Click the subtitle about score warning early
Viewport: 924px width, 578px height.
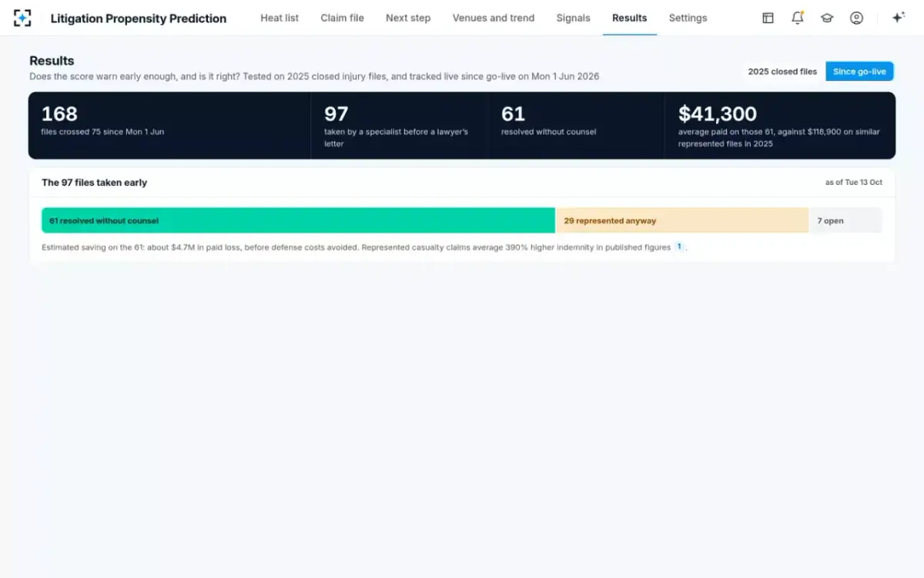[x=314, y=76]
